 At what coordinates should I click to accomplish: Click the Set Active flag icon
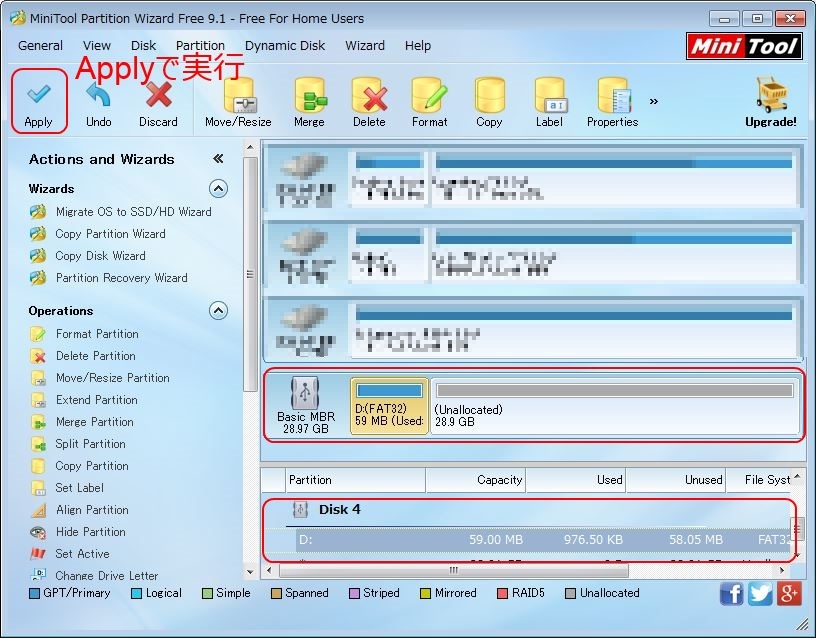point(38,554)
